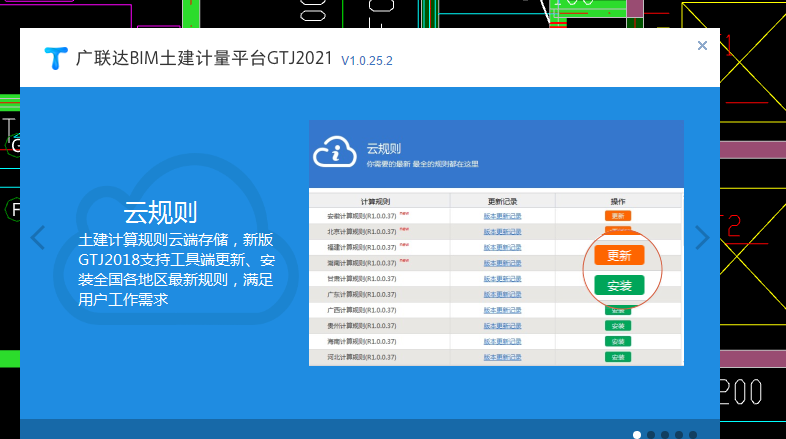Click the 河北计算规则(R1.0.0.37) entry
Image resolution: width=786 pixels, height=439 pixels.
[361, 357]
